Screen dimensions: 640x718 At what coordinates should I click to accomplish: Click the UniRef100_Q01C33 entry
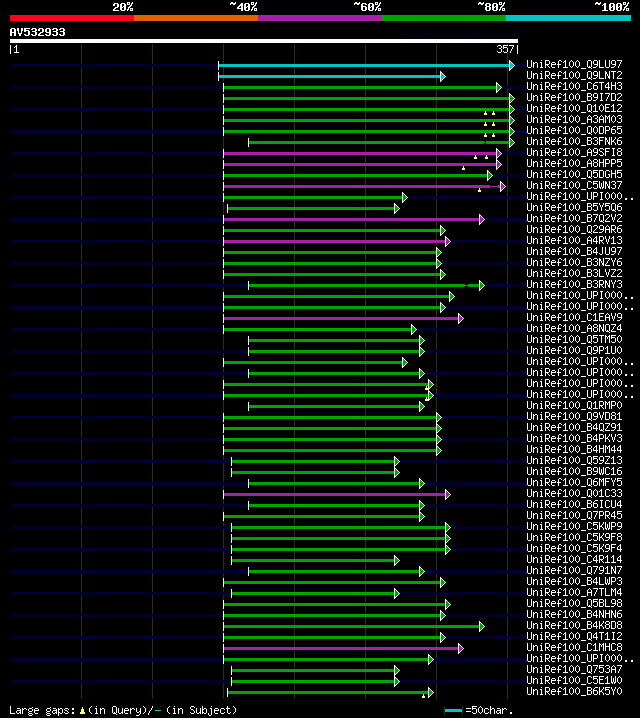coord(574,493)
